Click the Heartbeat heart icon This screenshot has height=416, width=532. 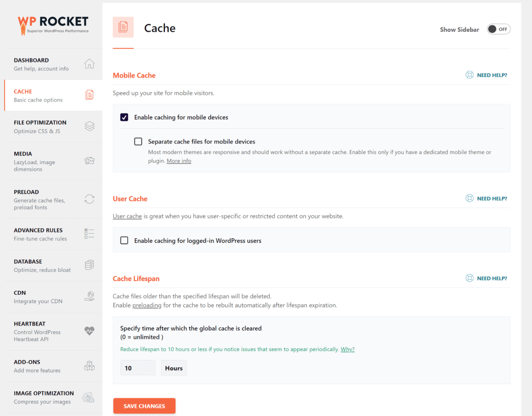tap(89, 331)
